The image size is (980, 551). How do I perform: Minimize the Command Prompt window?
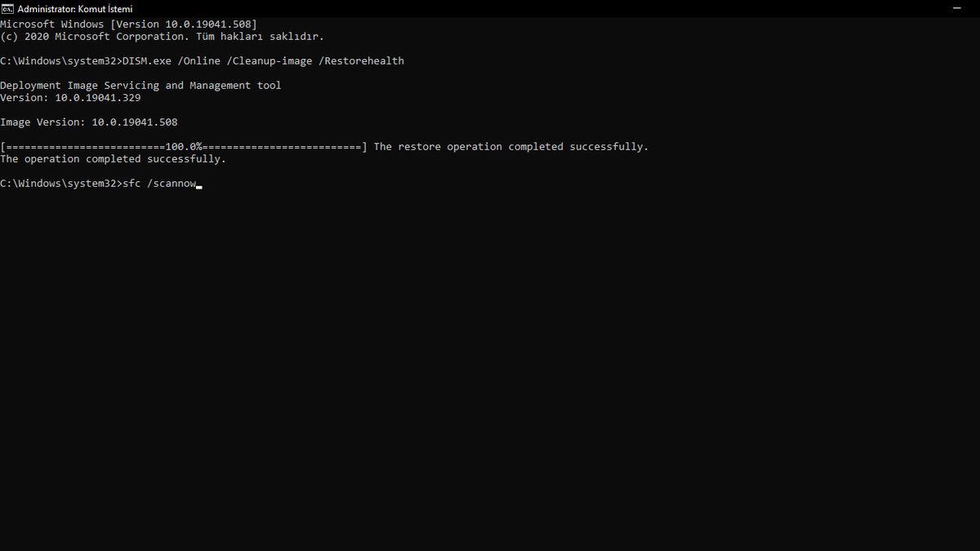coord(955,8)
